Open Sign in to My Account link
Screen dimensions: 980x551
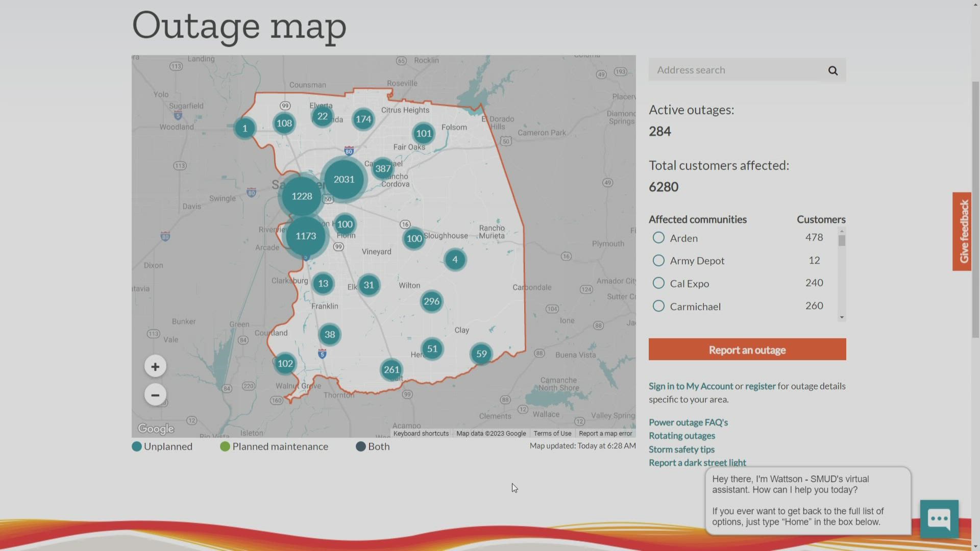(691, 386)
